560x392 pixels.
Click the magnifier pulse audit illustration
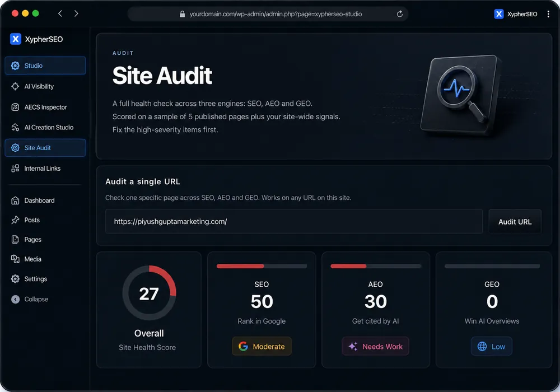(460, 95)
